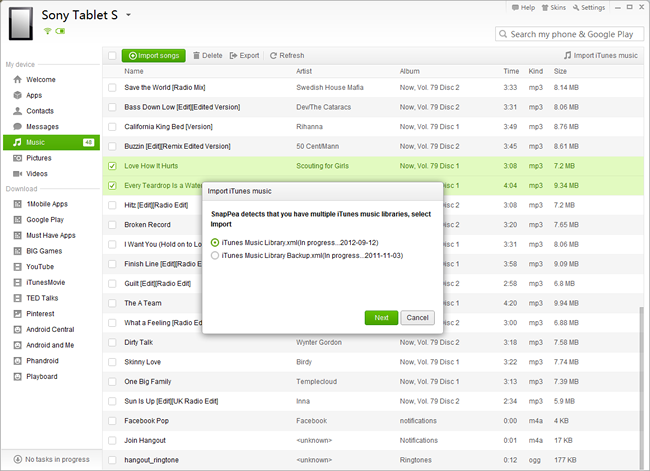Check the hangout_ringtone checkbox
The height and width of the screenshot is (471, 650).
pyautogui.click(x=112, y=460)
